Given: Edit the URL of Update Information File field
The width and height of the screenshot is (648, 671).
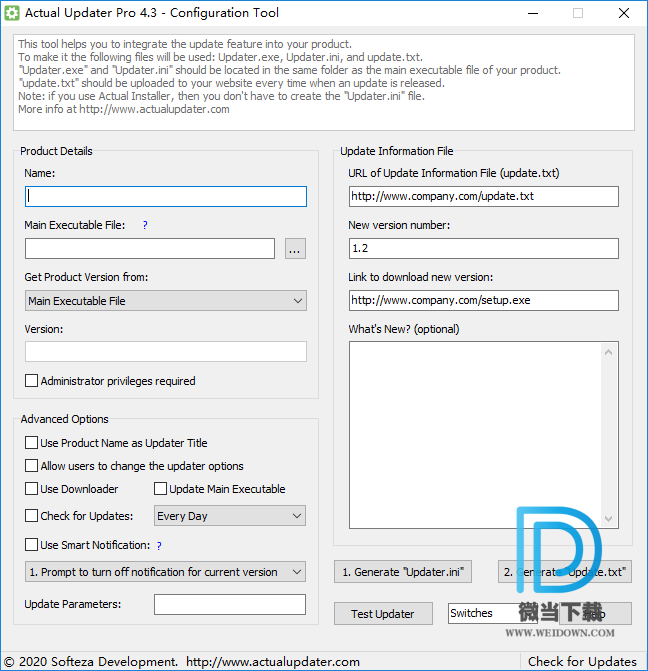Looking at the screenshot, I should (x=484, y=196).
